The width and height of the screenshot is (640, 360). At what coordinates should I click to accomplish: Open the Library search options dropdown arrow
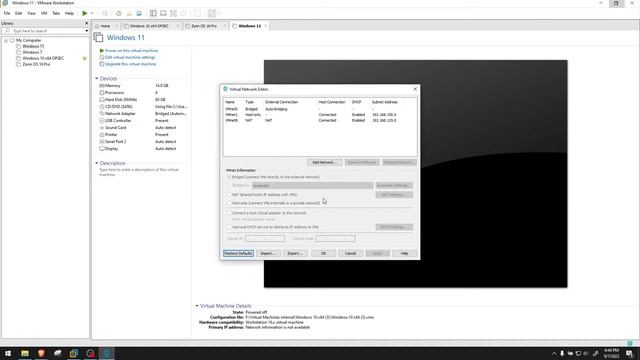(87, 31)
